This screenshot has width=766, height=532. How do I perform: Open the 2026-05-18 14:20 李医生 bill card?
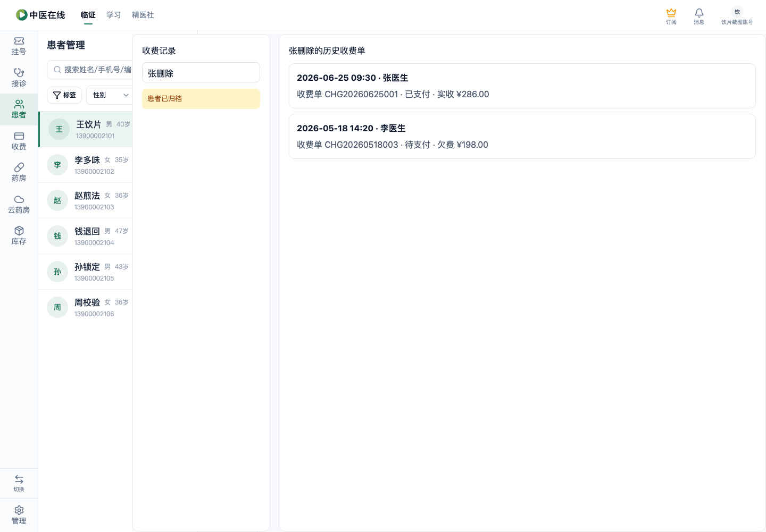coord(522,137)
